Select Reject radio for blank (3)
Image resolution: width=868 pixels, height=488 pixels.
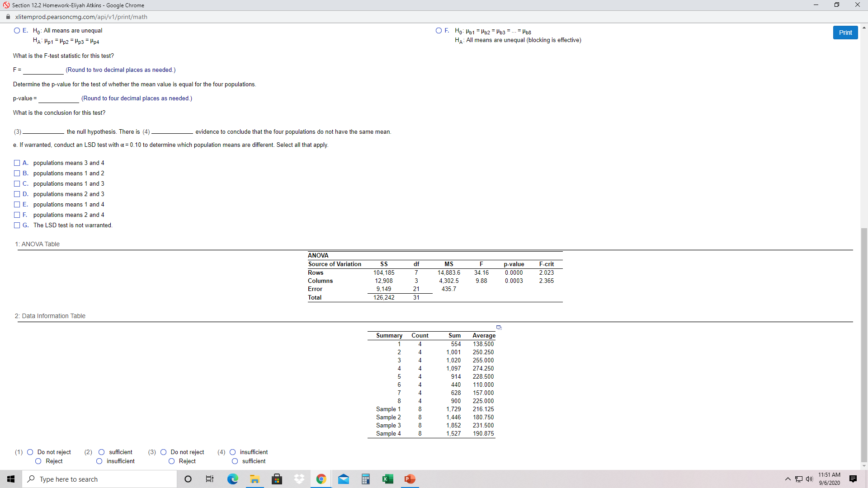172,461
